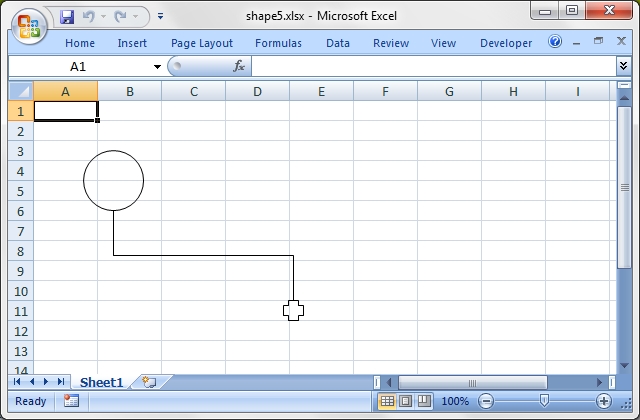This screenshot has height=420, width=640.
Task: Close the workbook with the ribbon X
Action: click(x=621, y=41)
